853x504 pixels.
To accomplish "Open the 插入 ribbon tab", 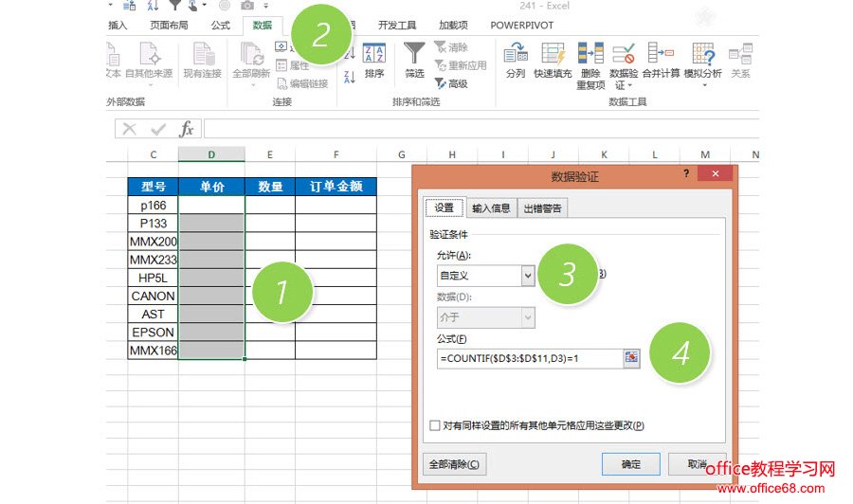I will click(117, 26).
